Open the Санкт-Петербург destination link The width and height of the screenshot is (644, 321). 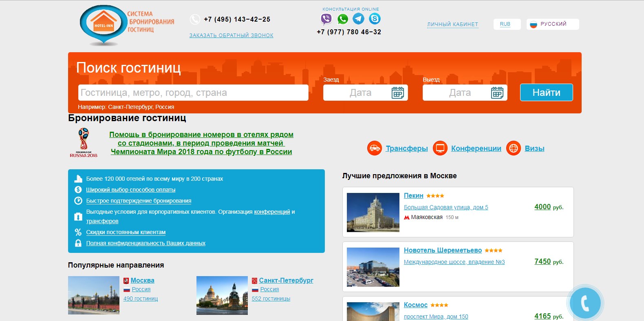point(286,281)
